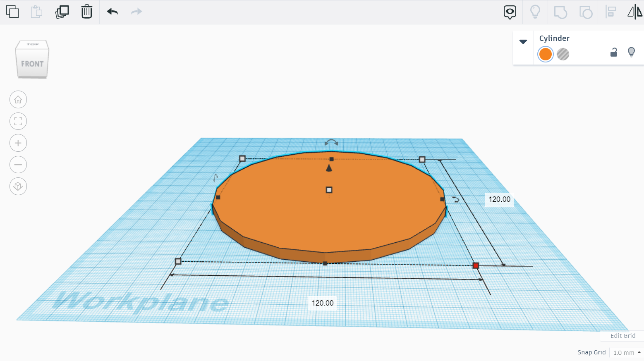Undo the last action
The width and height of the screenshot is (644, 361).
pyautogui.click(x=112, y=12)
